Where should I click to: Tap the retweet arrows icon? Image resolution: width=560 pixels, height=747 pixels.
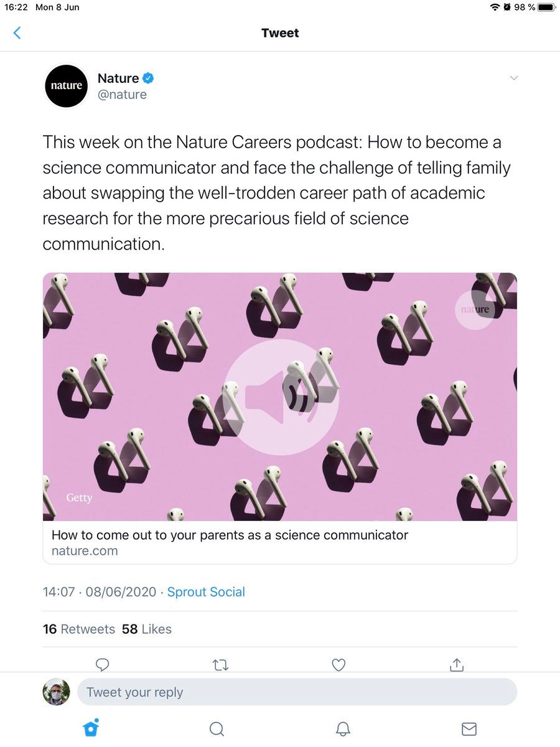tap(221, 665)
